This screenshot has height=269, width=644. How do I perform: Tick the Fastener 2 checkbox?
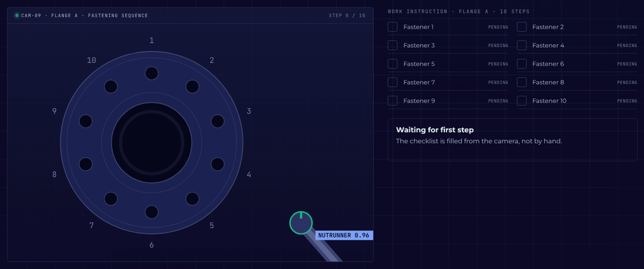click(x=522, y=27)
